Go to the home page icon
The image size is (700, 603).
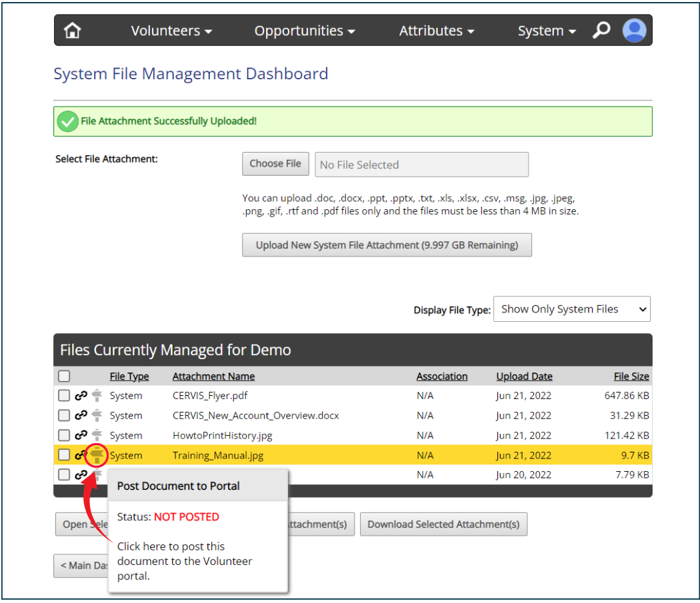click(72, 31)
